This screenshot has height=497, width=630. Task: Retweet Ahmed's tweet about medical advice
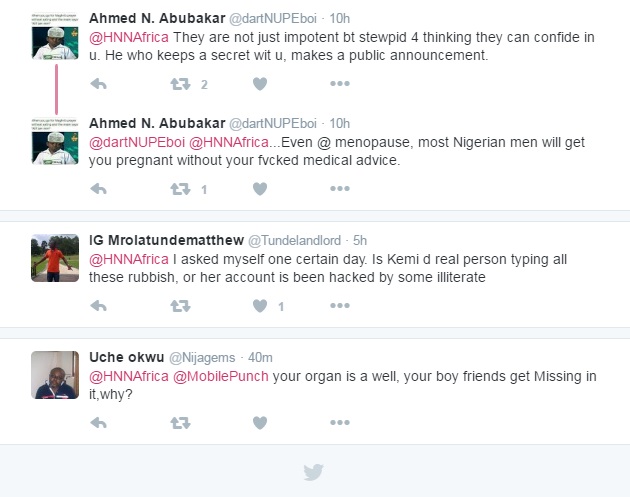tap(180, 188)
